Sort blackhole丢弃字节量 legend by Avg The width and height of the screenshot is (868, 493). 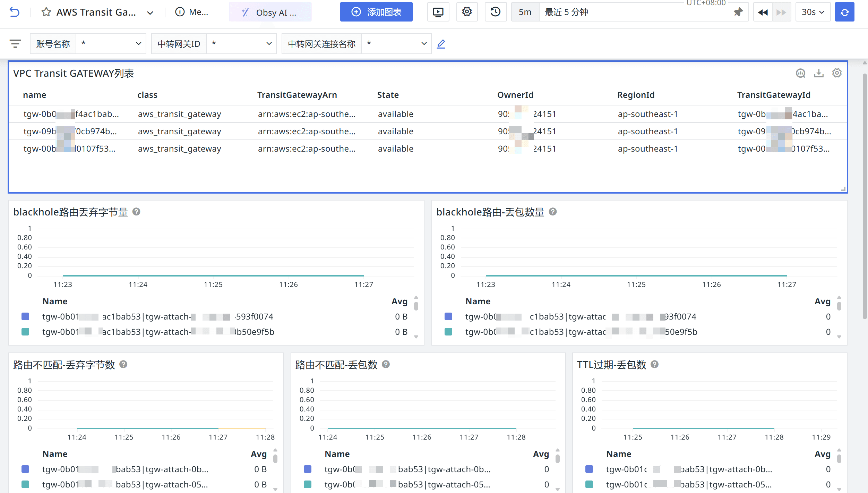(399, 301)
